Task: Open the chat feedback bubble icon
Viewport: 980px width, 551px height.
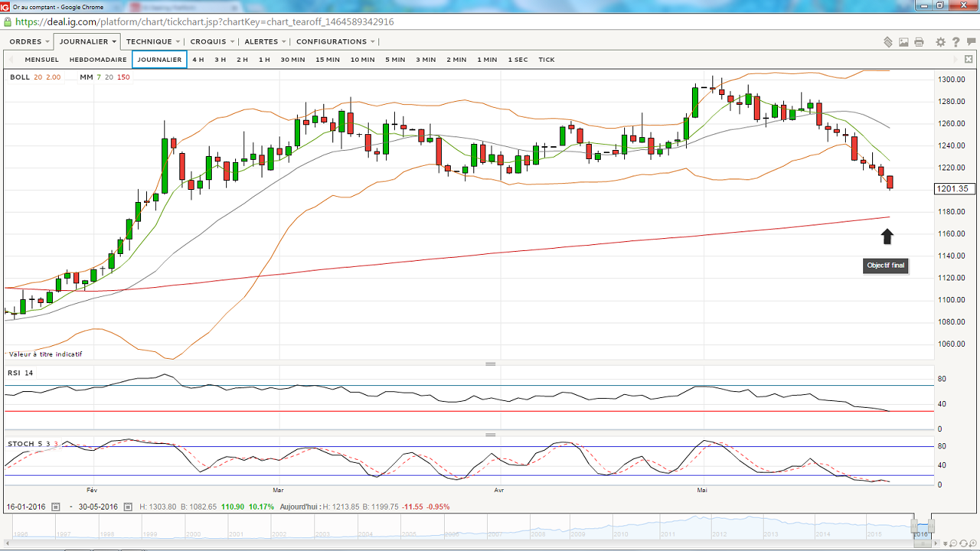Action: tap(970, 42)
